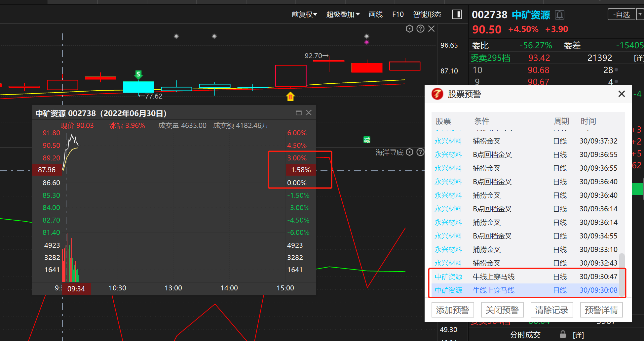Open the F10 company info
The height and width of the screenshot is (341, 644).
click(x=398, y=15)
